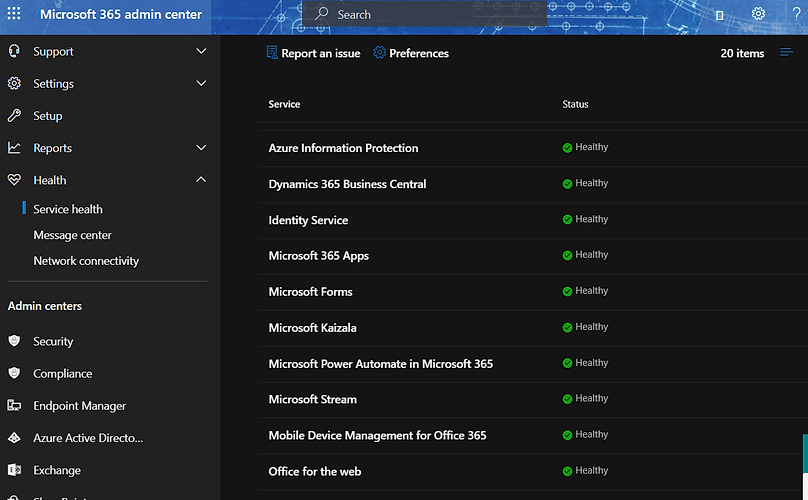Image resolution: width=808 pixels, height=500 pixels.
Task: Open Microsoft 365 Apps service
Action: pos(318,256)
